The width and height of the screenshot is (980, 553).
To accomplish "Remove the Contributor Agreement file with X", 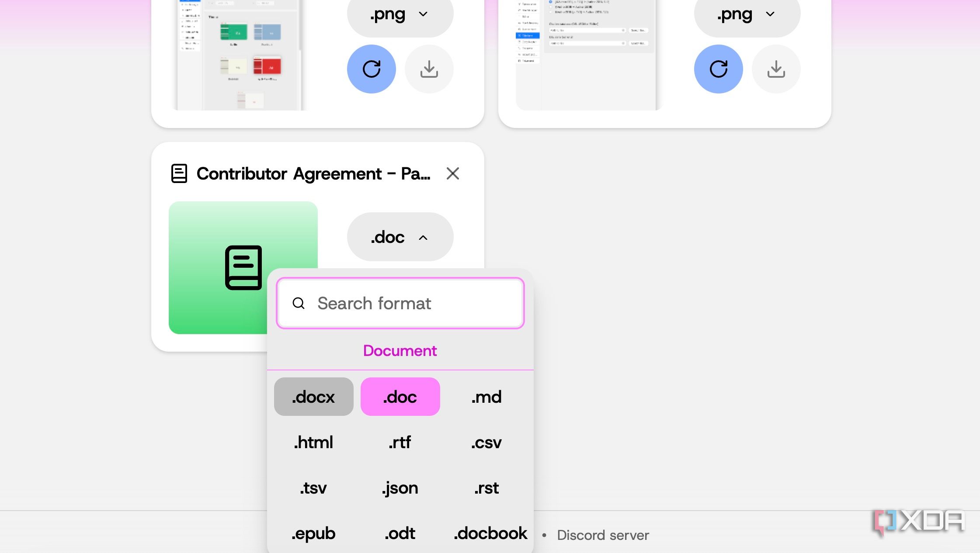I will pos(452,174).
